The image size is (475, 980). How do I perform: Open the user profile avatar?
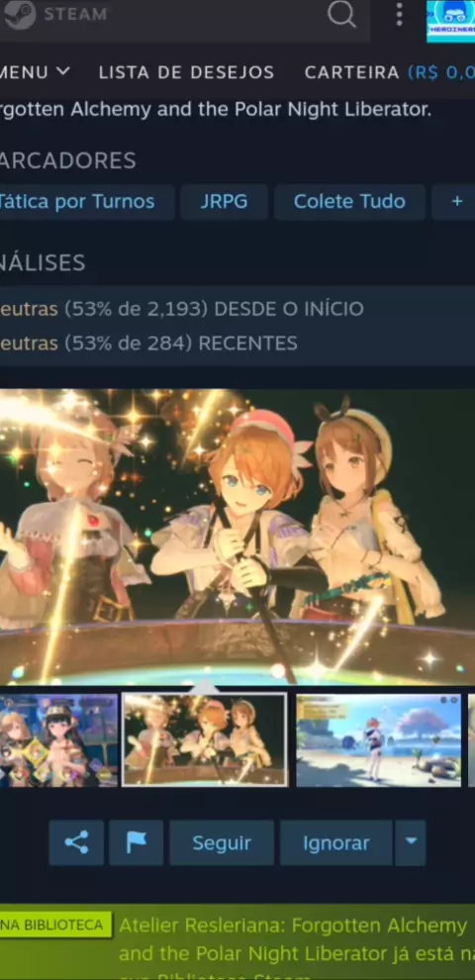[x=450, y=21]
